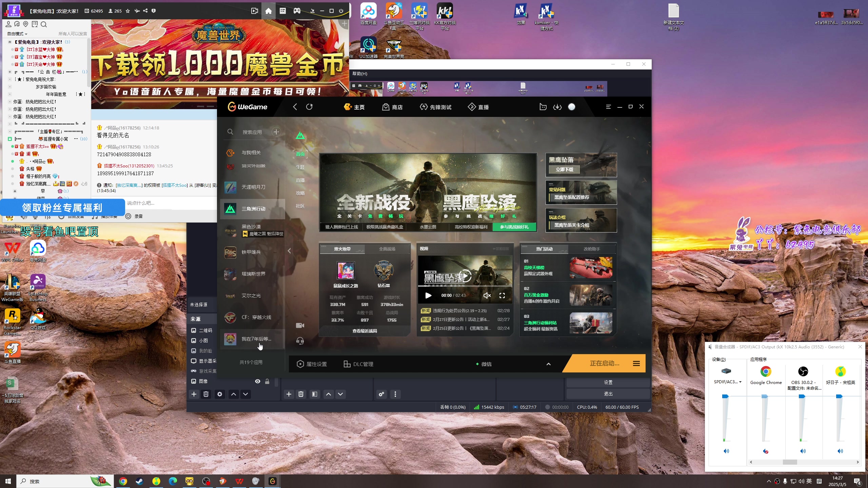Image resolution: width=868 pixels, height=488 pixels.
Task: Adjust the SPDIF/AC3 device volume slider
Action: [725, 396]
